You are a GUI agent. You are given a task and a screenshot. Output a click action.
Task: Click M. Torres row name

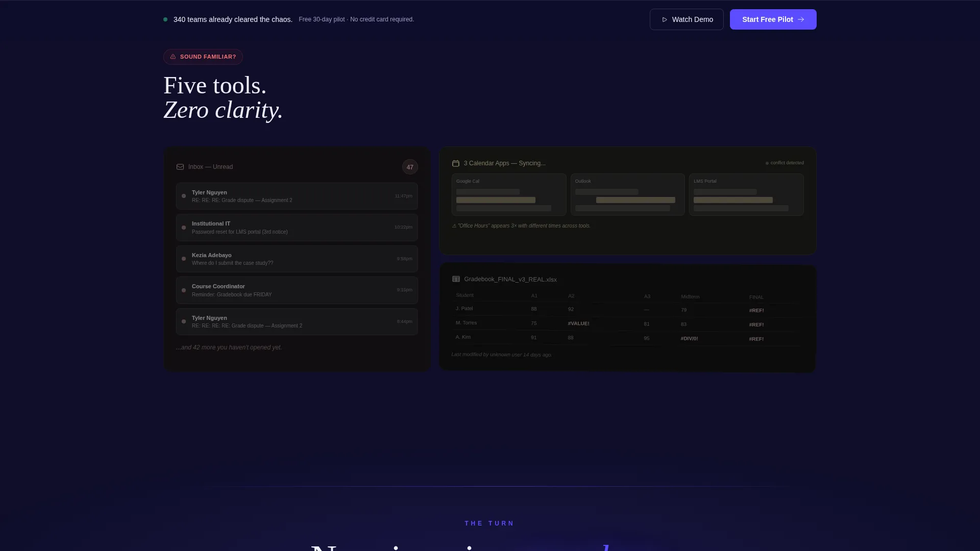(x=466, y=323)
